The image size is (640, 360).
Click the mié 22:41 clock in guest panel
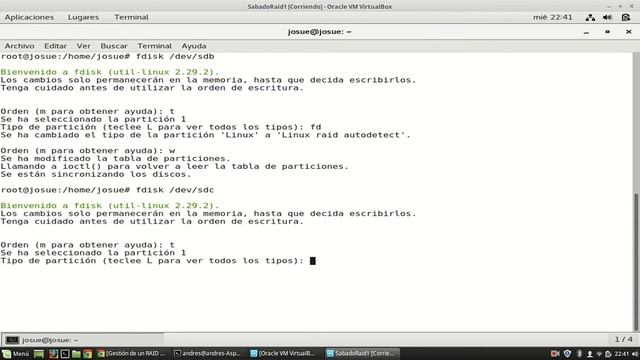click(553, 17)
